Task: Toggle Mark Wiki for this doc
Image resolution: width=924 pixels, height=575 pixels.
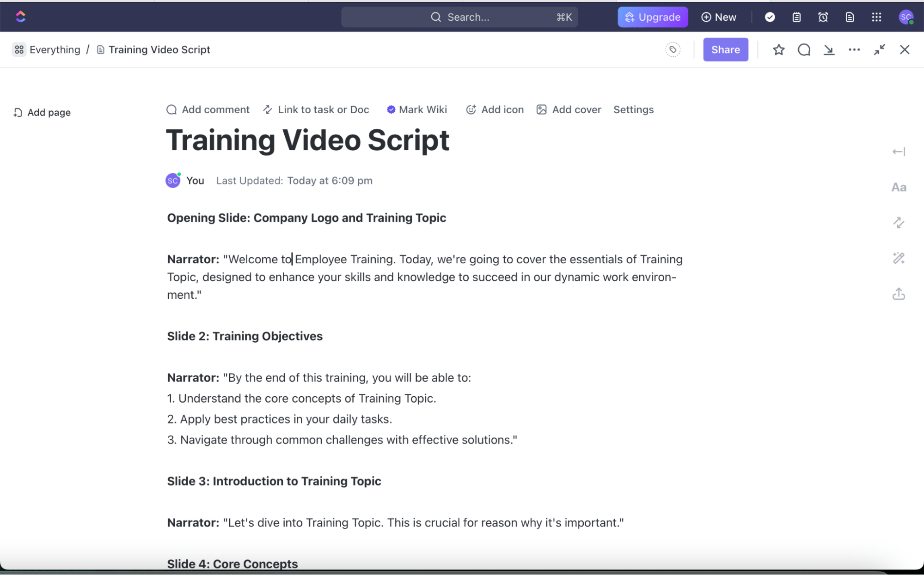Action: tap(416, 109)
